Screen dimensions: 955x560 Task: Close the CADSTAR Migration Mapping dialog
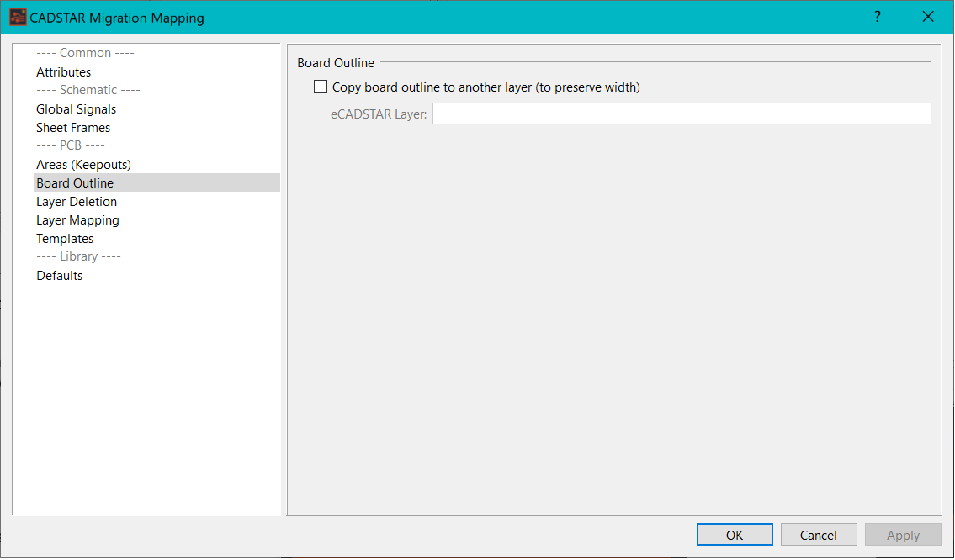pos(927,17)
